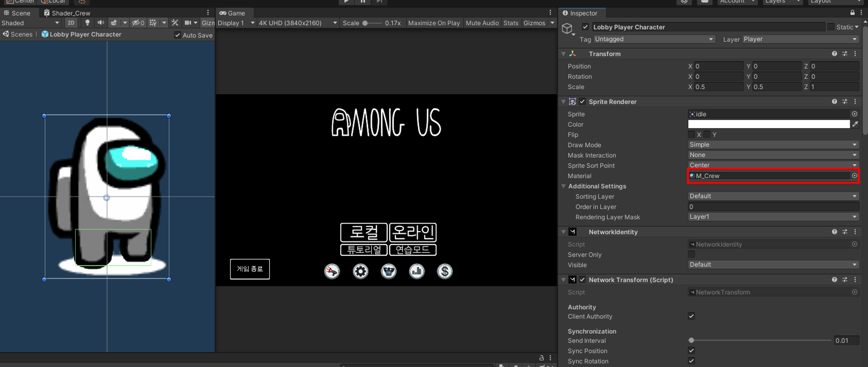The width and height of the screenshot is (868, 367).
Task: Toggle Lobby Player Character active checkbox
Action: [585, 27]
